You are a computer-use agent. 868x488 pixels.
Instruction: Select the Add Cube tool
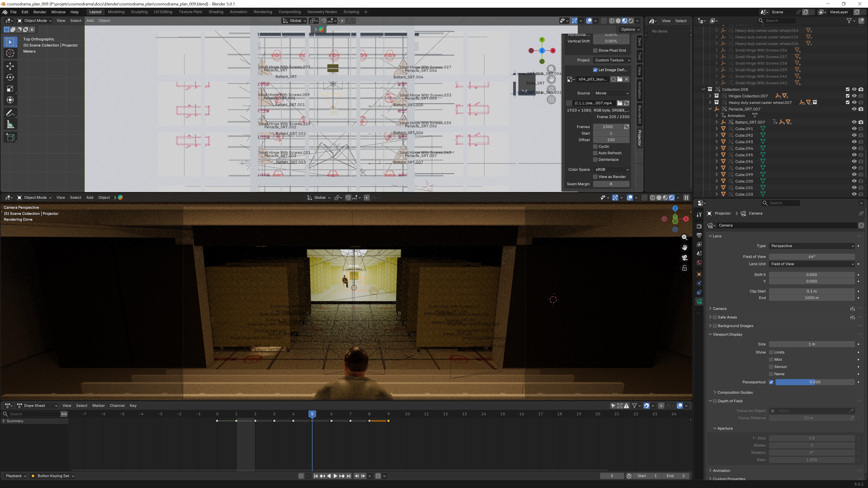pyautogui.click(x=10, y=137)
